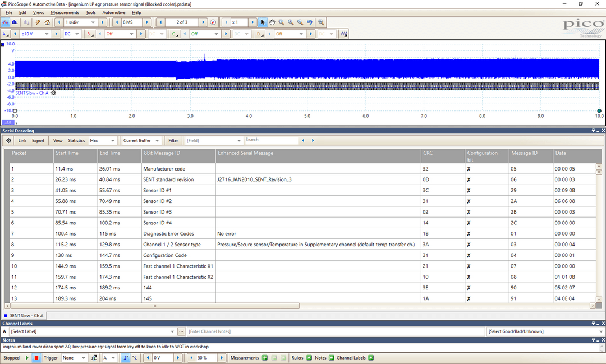Viewport: 606px width, 364px height.
Task: Open the setup wizard pencil icon
Action: click(x=38, y=22)
